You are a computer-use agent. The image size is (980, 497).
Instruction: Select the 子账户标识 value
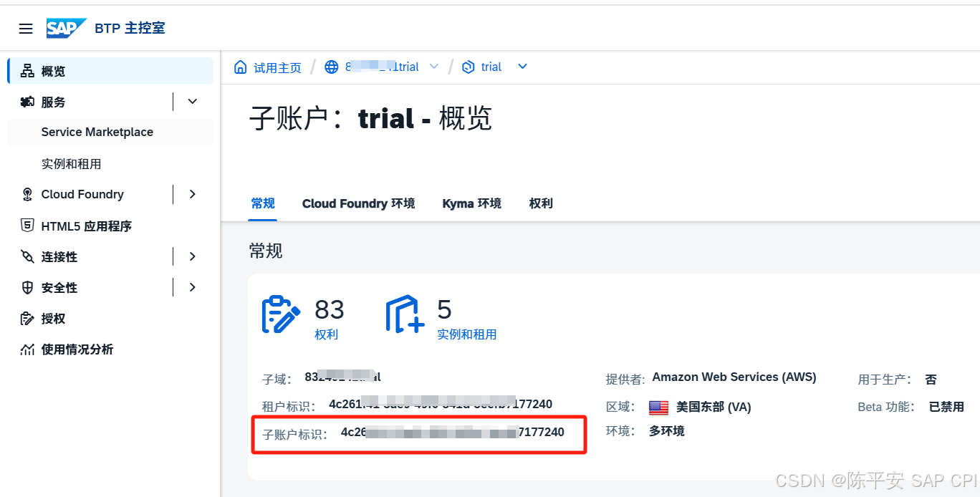(x=453, y=433)
